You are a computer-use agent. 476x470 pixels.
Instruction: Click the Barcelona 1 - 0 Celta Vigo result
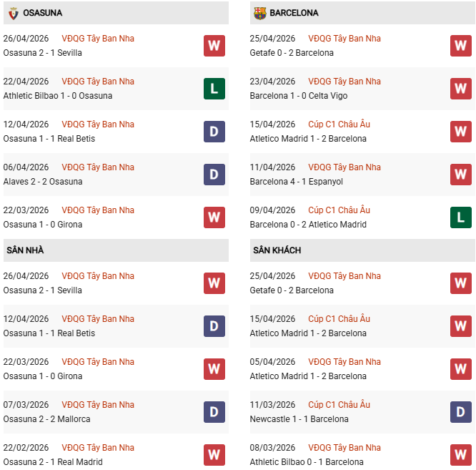pos(299,96)
